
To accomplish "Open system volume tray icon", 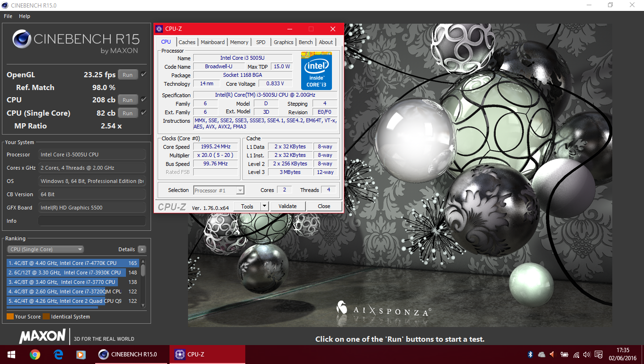I will [x=587, y=354].
